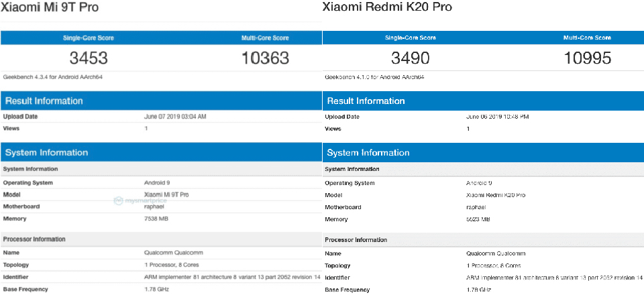The width and height of the screenshot is (644, 295).
Task: Click Operating System label in Mi 9T Pro panel
Action: [x=28, y=183]
